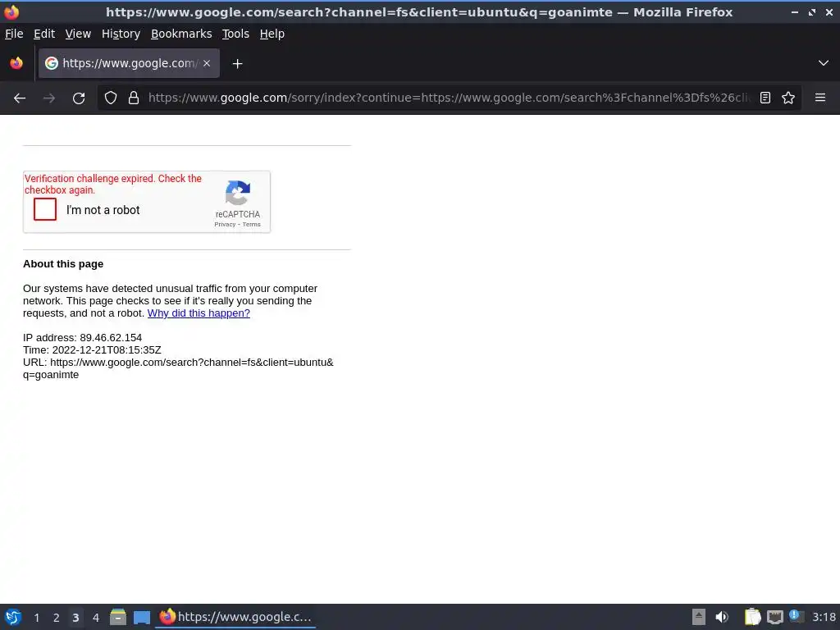Check the "I'm not a robot" checkbox
This screenshot has height=630, width=840.
click(45, 209)
